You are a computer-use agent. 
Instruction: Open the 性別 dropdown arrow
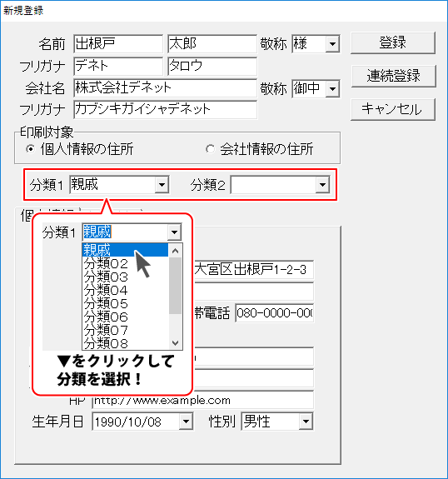pos(306,422)
